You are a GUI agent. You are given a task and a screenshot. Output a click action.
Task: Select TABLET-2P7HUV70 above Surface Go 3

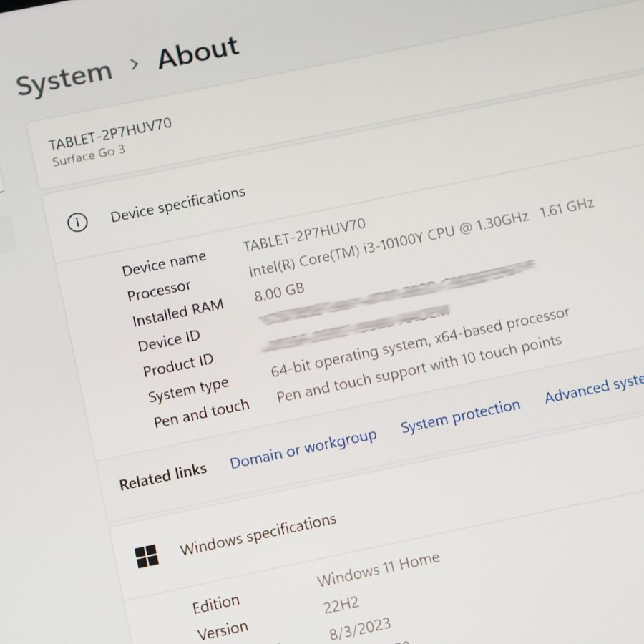[x=109, y=134]
